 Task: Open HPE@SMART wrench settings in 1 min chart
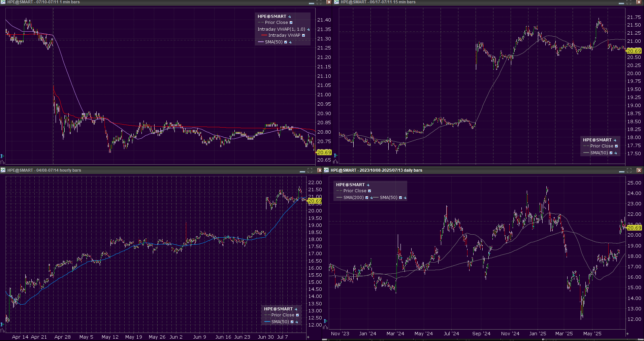[x=289, y=16]
